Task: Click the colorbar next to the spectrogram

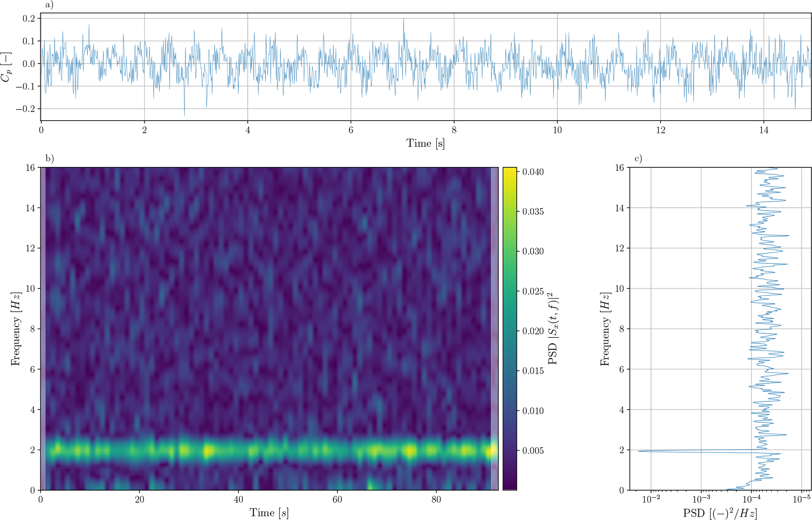Action: point(510,329)
